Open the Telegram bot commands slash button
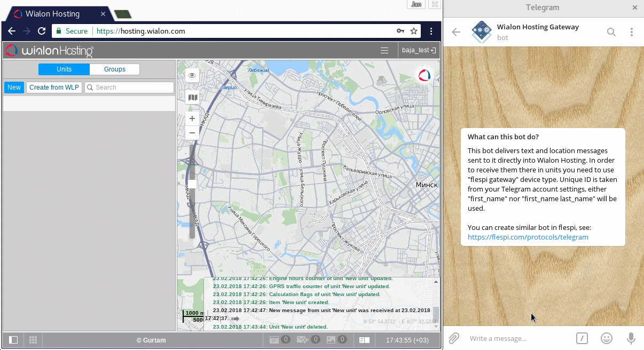The image size is (644, 350). (x=582, y=338)
